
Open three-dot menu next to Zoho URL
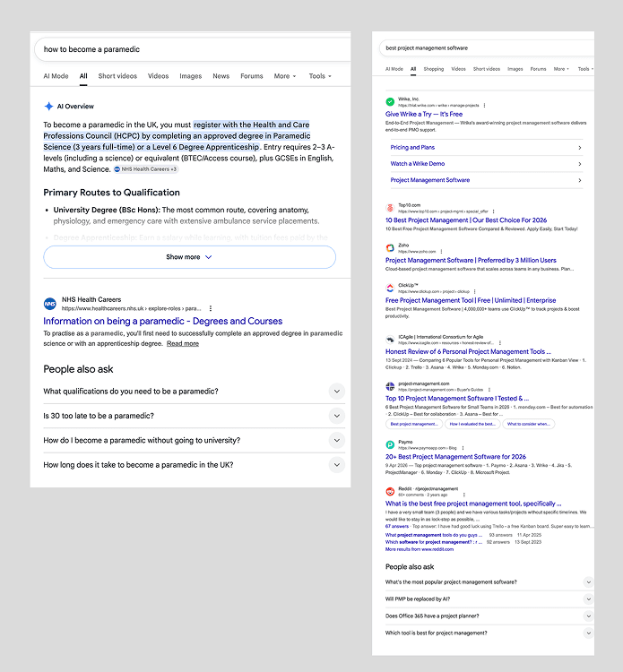point(441,252)
